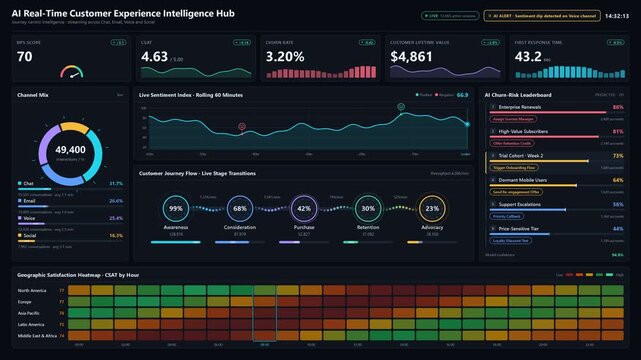This screenshot has width=641, height=360.
Task: Click the Email legend color square
Action: click(x=20, y=201)
